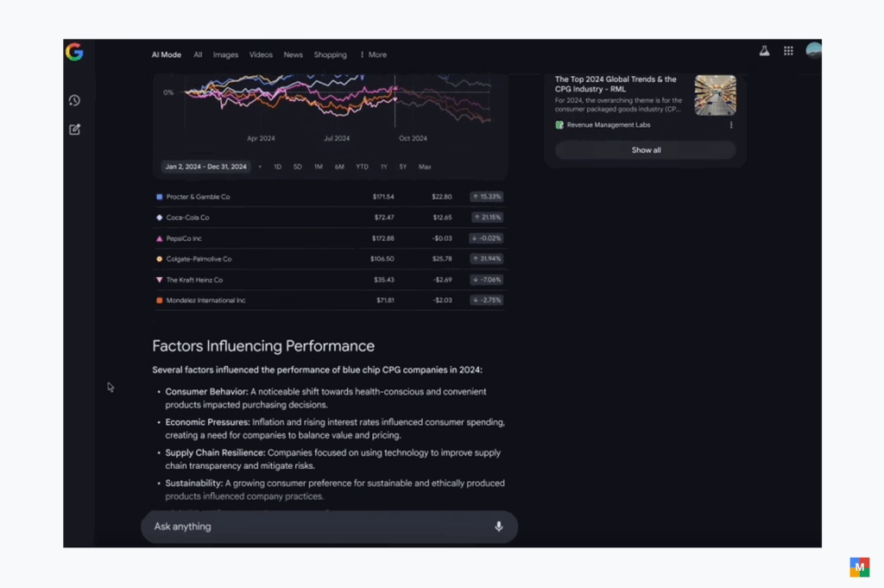
Task: Click the 15.33% change badge
Action: pos(487,197)
